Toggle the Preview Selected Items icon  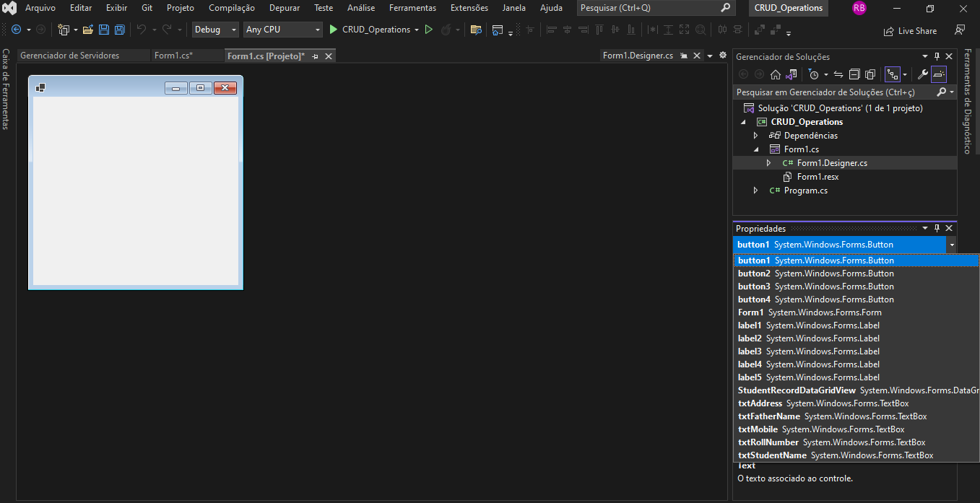click(938, 74)
